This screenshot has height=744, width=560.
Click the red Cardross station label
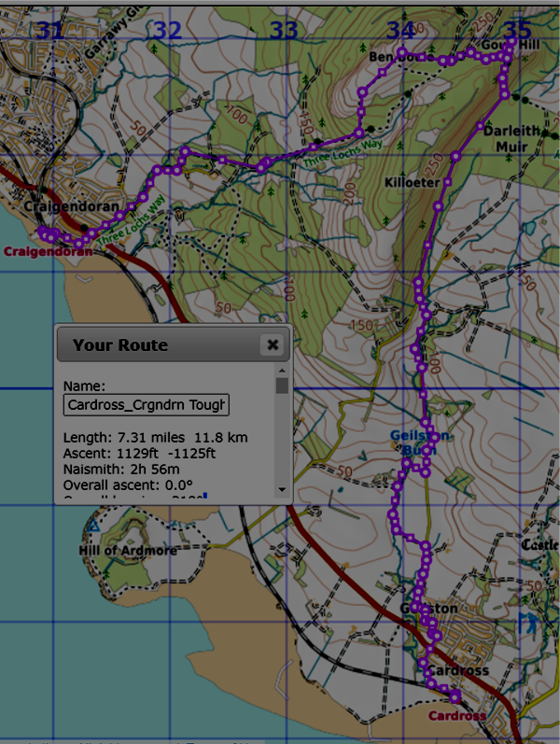pyautogui.click(x=456, y=716)
